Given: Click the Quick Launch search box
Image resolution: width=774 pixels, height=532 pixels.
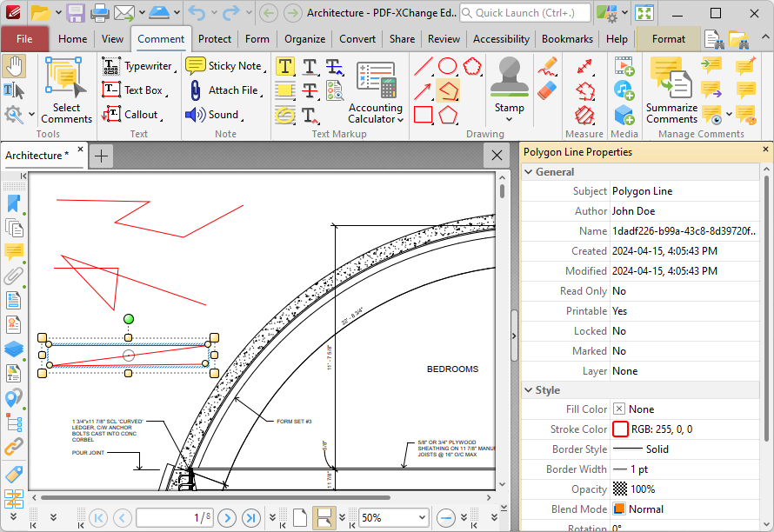Looking at the screenshot, I should (x=525, y=13).
